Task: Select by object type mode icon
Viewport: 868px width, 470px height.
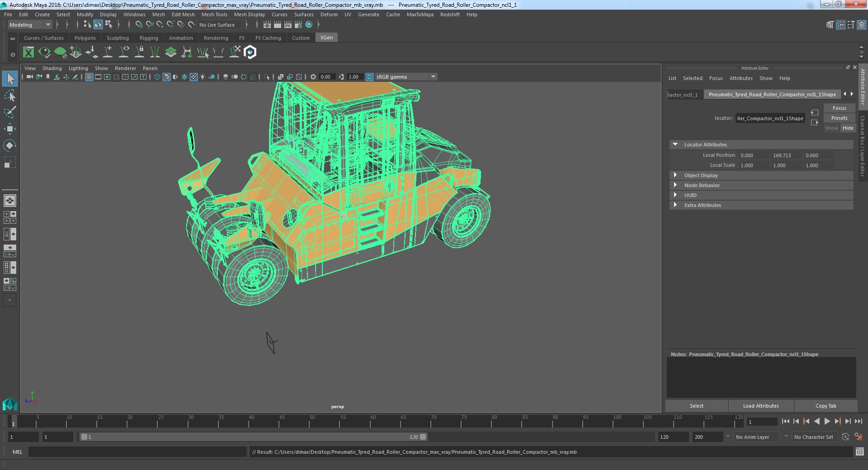Action: (98, 25)
